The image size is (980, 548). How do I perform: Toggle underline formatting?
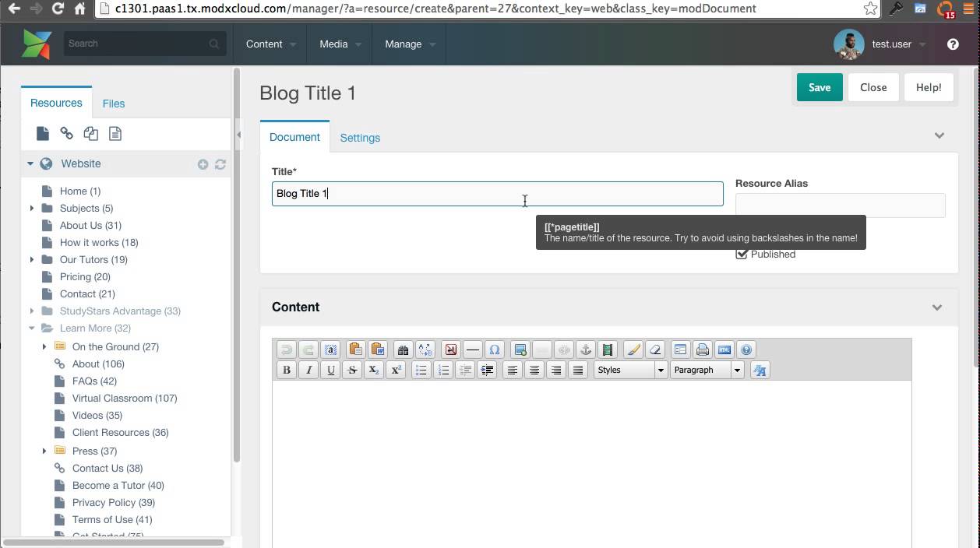point(330,370)
